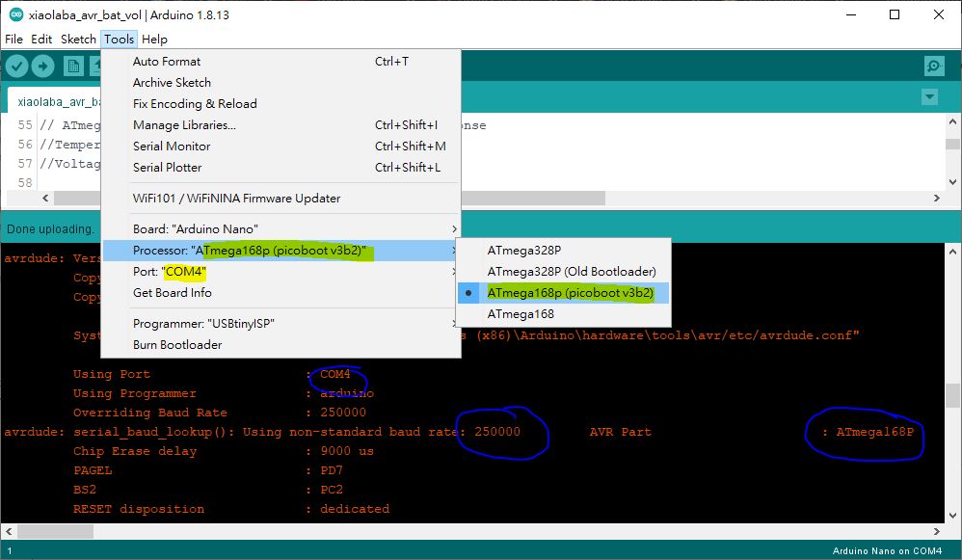Expand the Port: "COM4" submenu
The height and width of the screenshot is (560, 962).
[x=281, y=271]
